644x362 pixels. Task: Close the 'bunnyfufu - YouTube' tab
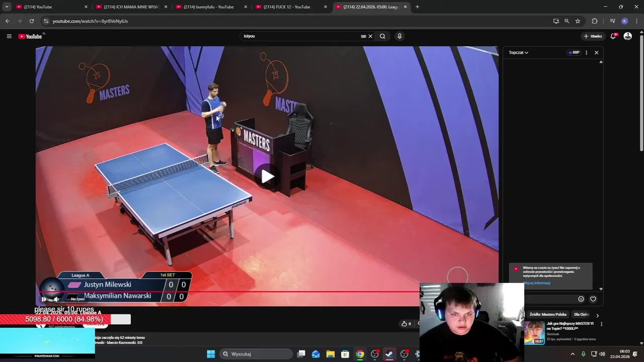pos(246,7)
